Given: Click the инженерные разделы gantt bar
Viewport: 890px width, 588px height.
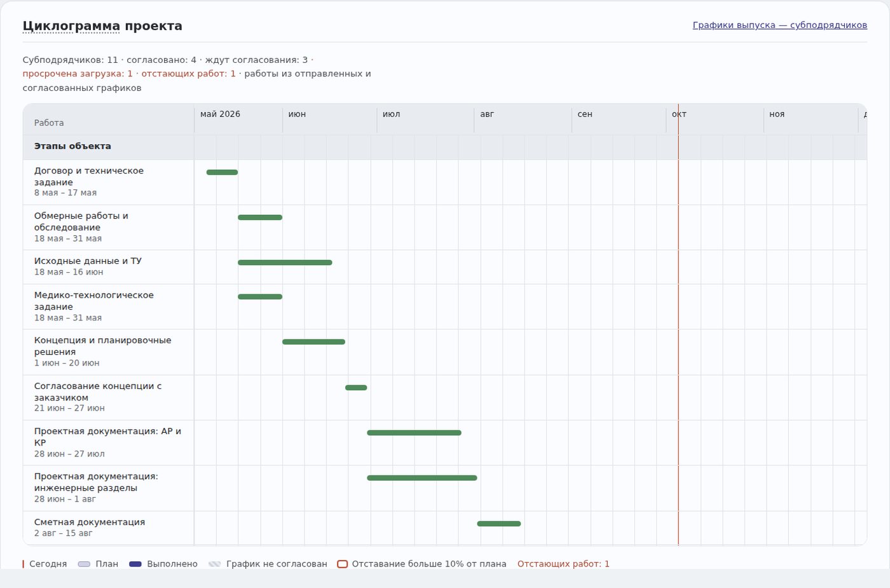Looking at the screenshot, I should coord(422,478).
